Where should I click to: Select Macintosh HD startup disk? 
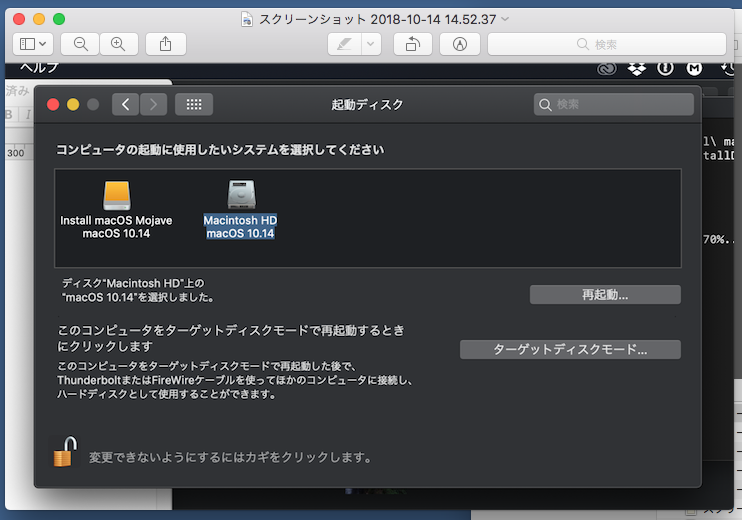point(240,210)
